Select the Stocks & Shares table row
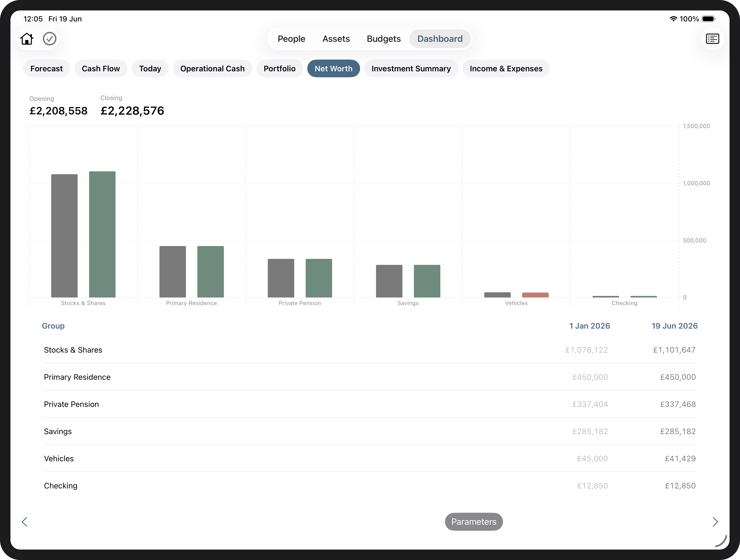Image resolution: width=740 pixels, height=560 pixels. [370, 350]
